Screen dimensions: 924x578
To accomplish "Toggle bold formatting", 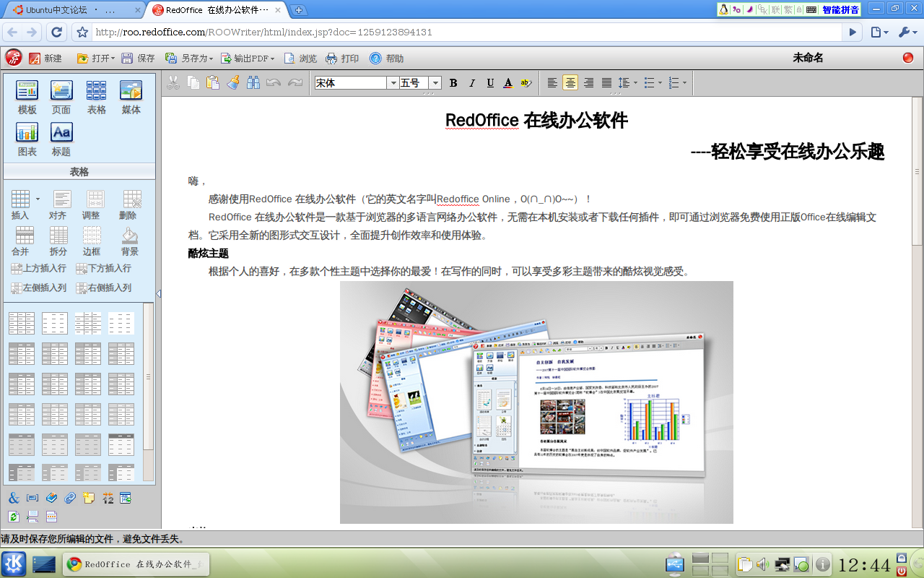I will pos(453,83).
